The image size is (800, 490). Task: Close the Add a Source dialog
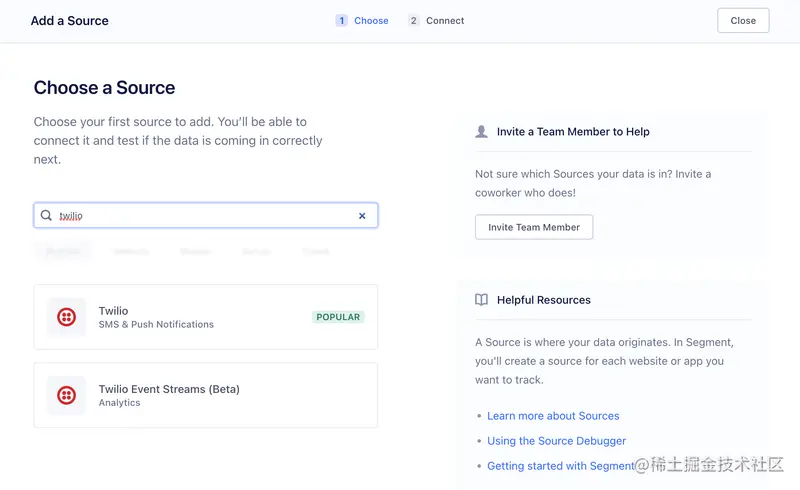point(743,20)
